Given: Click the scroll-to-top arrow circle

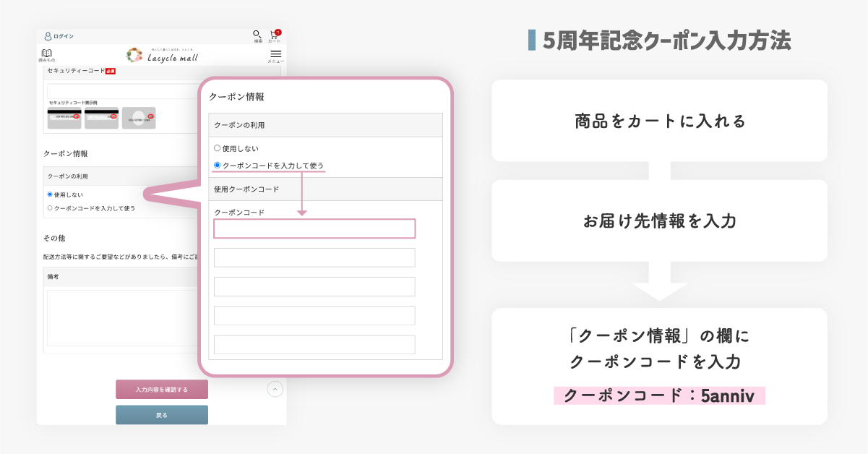Looking at the screenshot, I should pos(275,389).
